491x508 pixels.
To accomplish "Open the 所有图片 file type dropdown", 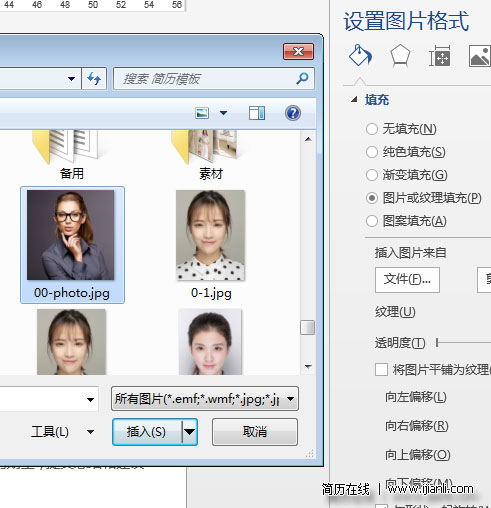I will [205, 398].
